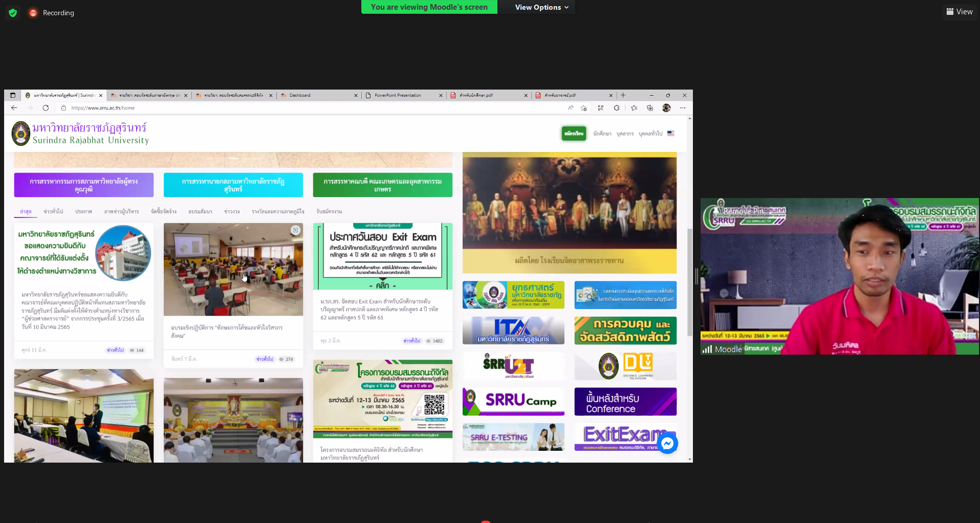Screen dimensions: 980x523
Task: Click the นักศึกษา link in header
Action: click(x=602, y=134)
